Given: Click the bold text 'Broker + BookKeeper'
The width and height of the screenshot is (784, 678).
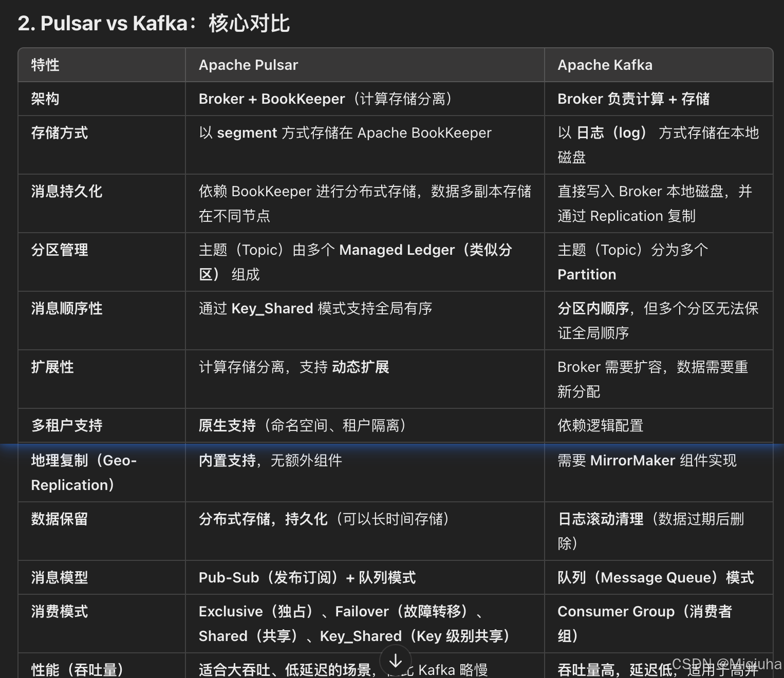Looking at the screenshot, I should pos(271,99).
